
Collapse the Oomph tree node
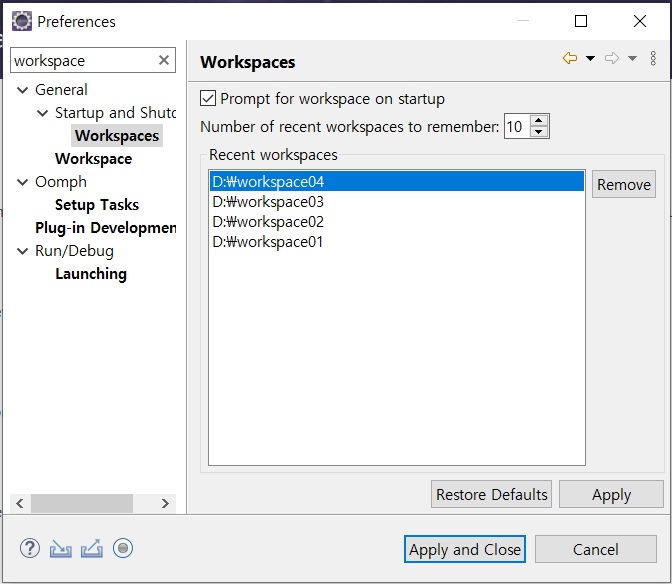click(x=22, y=182)
